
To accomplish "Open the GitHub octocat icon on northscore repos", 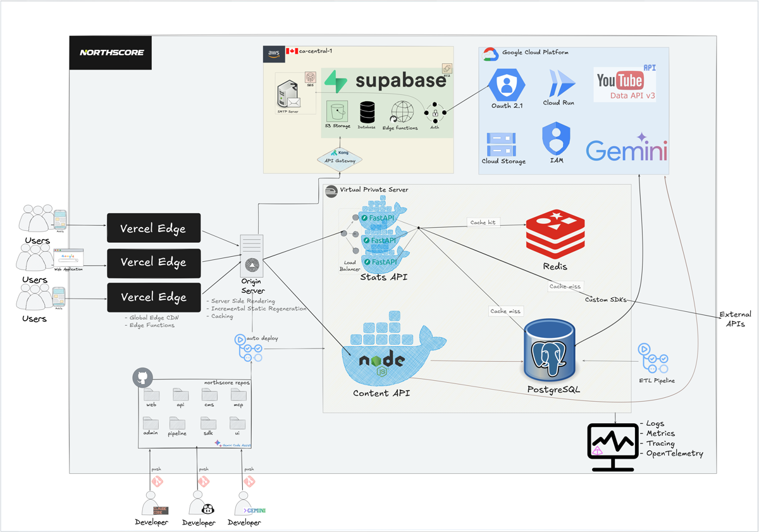I will coord(142,378).
